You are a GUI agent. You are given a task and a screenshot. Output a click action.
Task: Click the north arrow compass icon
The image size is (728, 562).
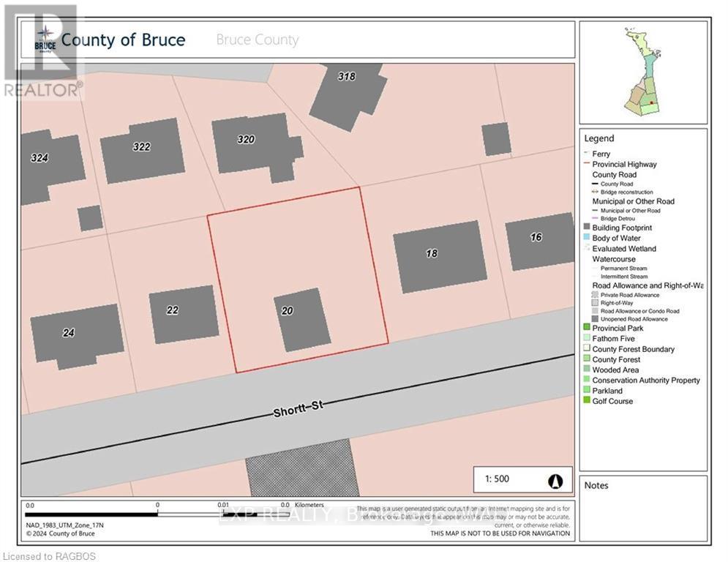pos(555,480)
